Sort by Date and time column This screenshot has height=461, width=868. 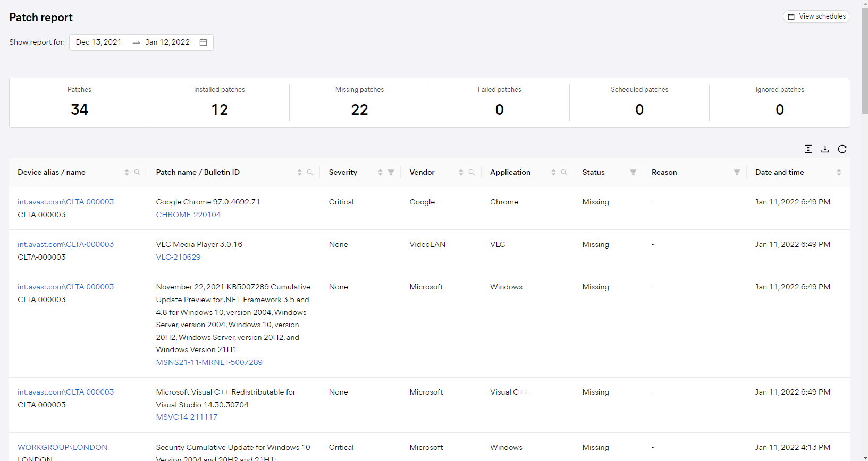[839, 173]
